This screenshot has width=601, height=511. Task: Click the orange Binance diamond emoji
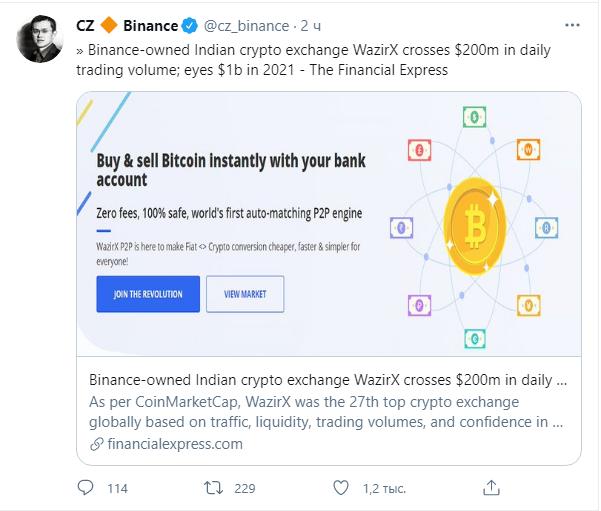pyautogui.click(x=109, y=25)
